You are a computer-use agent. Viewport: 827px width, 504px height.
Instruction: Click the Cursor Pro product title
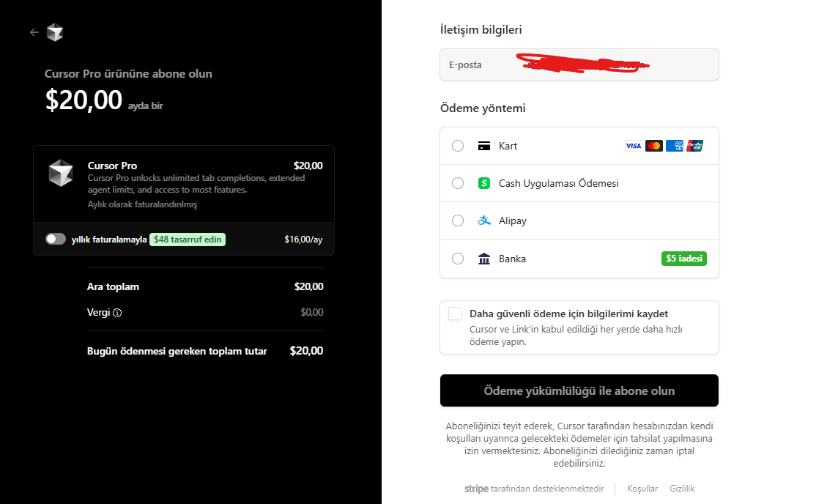[112, 166]
